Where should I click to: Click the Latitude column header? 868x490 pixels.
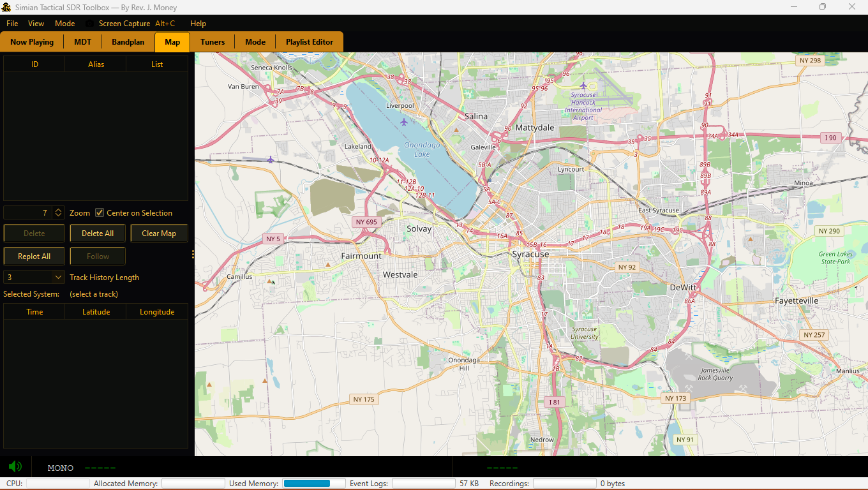click(96, 312)
